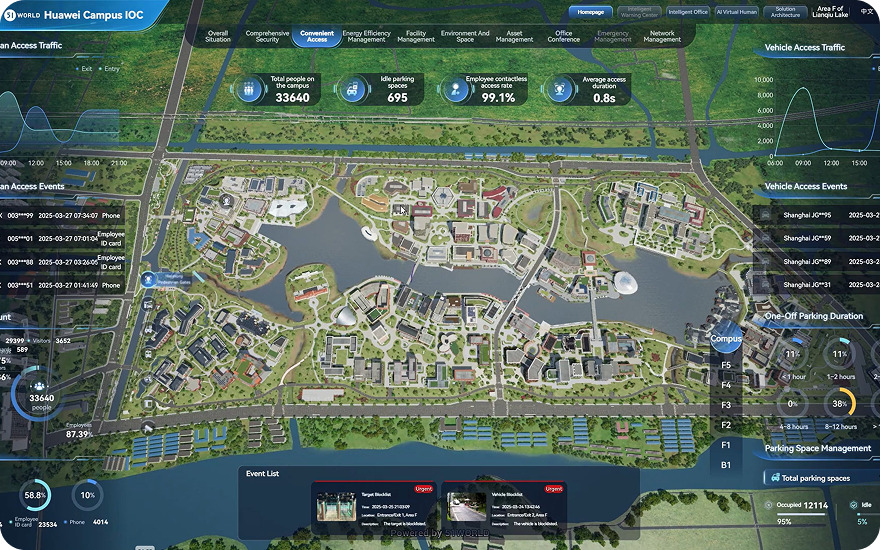
Task: Select access event 003***51 row
Action: coord(62,285)
